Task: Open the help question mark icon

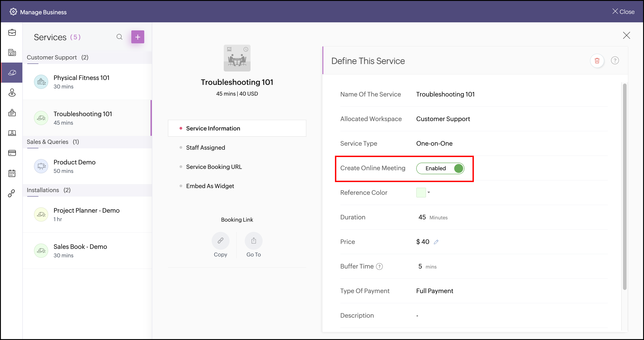Action: click(615, 61)
